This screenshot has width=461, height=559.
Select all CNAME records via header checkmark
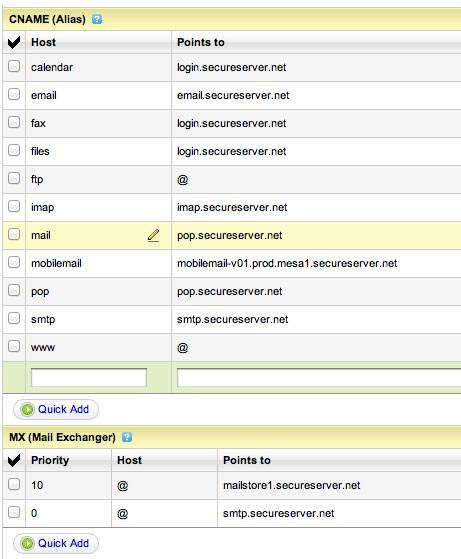click(14, 42)
